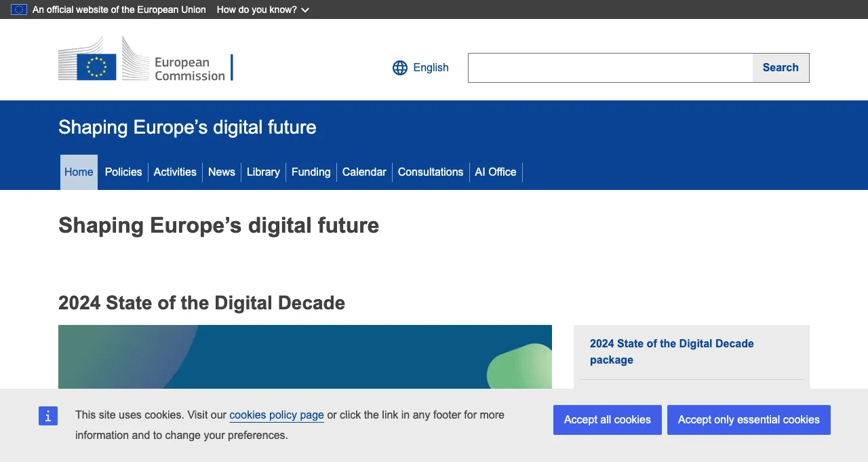Go to the Policies menu item

pos(123,172)
